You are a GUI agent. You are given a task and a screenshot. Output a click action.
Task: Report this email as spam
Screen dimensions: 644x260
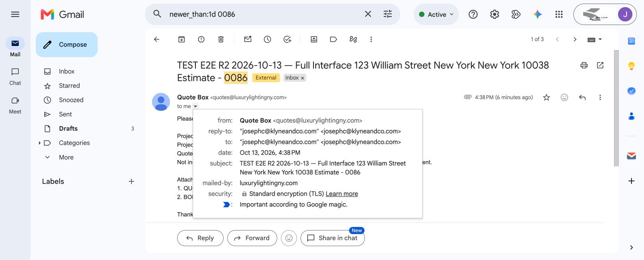point(201,39)
